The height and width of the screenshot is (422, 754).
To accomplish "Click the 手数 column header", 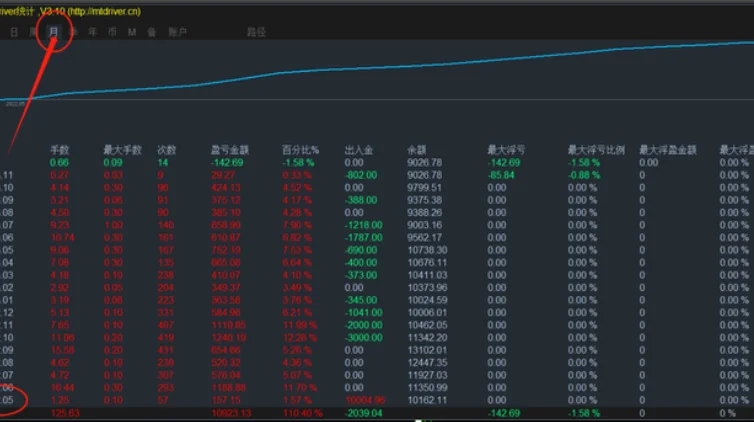I will pos(60,150).
